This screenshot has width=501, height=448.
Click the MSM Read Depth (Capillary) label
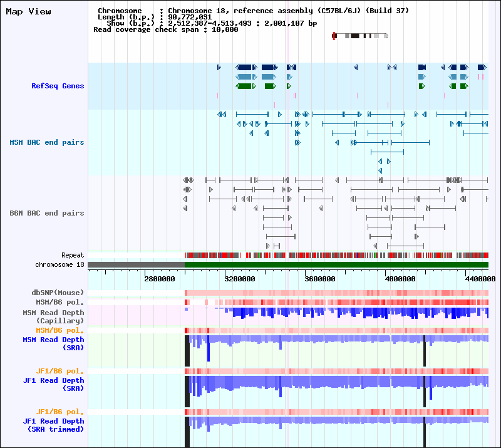coord(53,316)
